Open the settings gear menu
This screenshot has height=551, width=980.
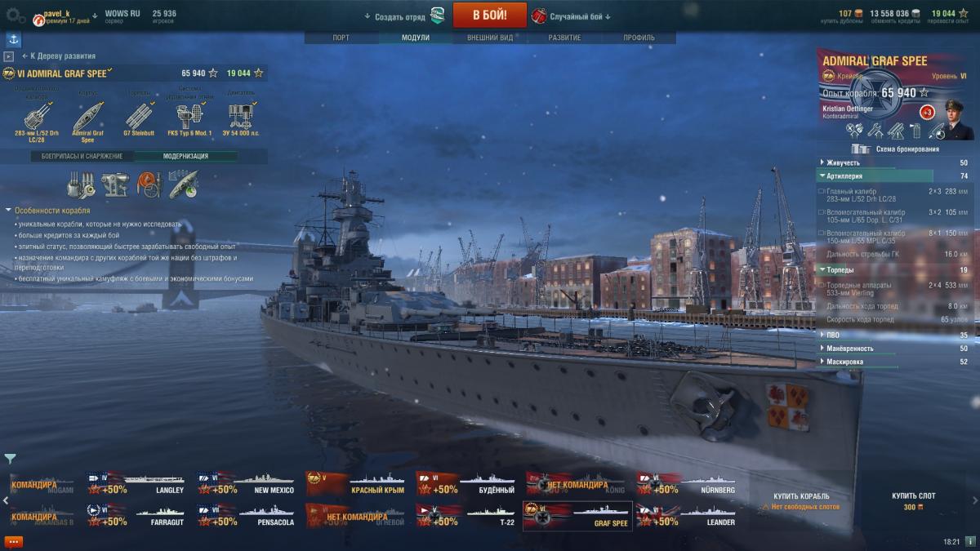tap(16, 15)
